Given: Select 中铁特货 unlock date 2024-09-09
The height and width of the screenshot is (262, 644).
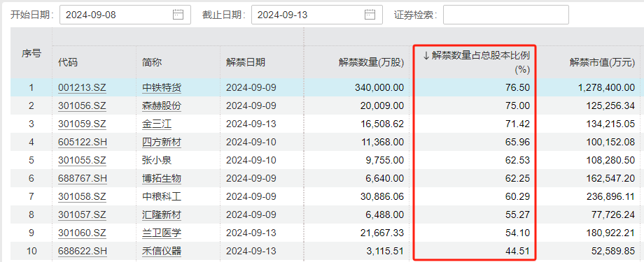Looking at the screenshot, I should [251, 88].
